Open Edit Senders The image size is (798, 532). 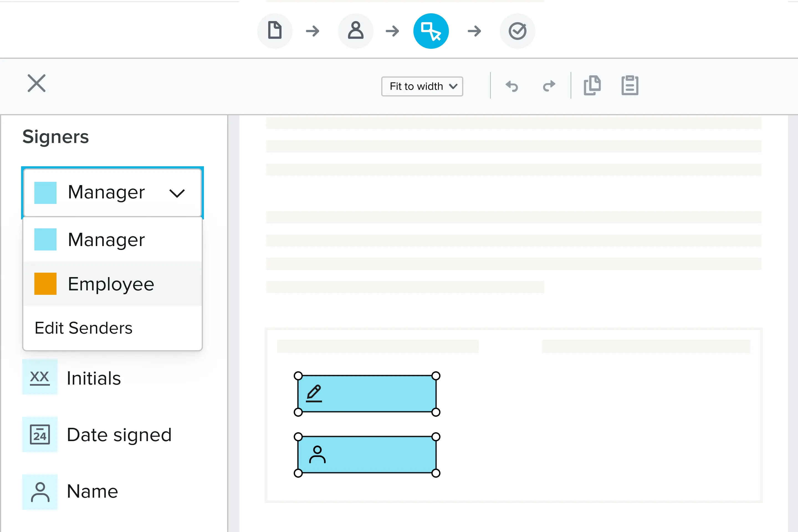tap(83, 328)
